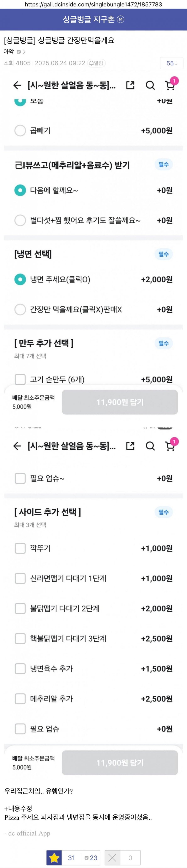Expand author 아악 profile chevron

24,52
